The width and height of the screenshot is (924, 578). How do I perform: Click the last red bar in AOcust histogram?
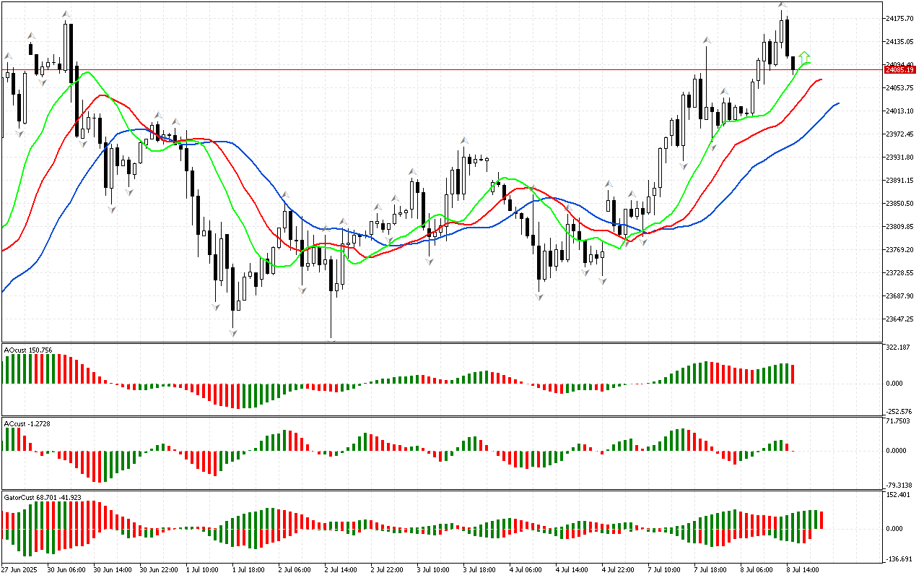pos(793,374)
